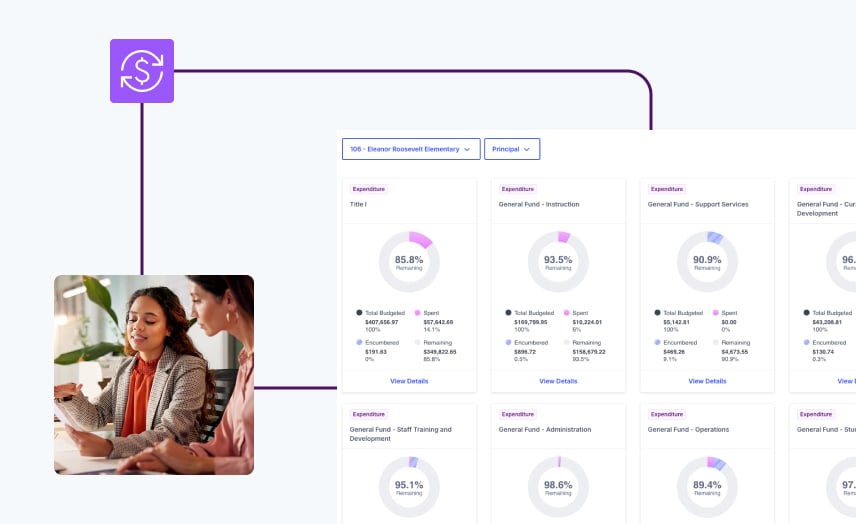Click the Expenditure tag on General Fund - Support Services

667,189
